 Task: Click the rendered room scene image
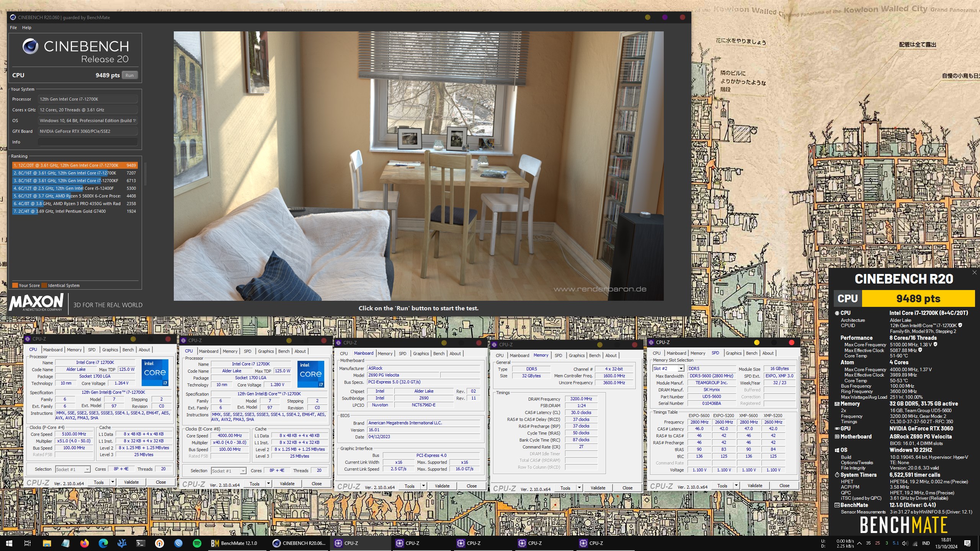point(418,166)
